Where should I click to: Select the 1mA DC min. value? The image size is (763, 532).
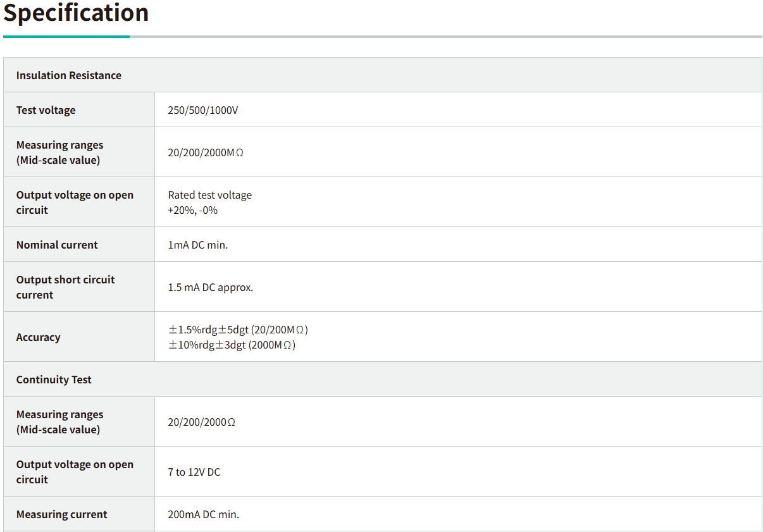tap(197, 245)
